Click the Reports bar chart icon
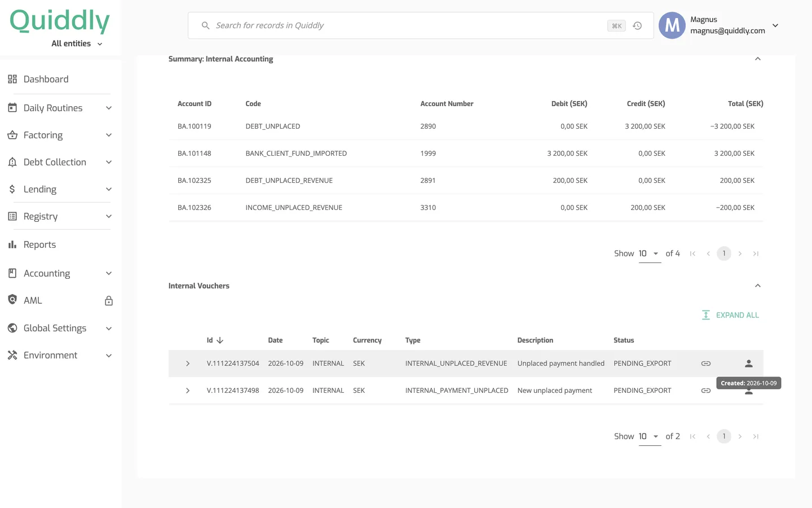The image size is (812, 508). pyautogui.click(x=12, y=244)
